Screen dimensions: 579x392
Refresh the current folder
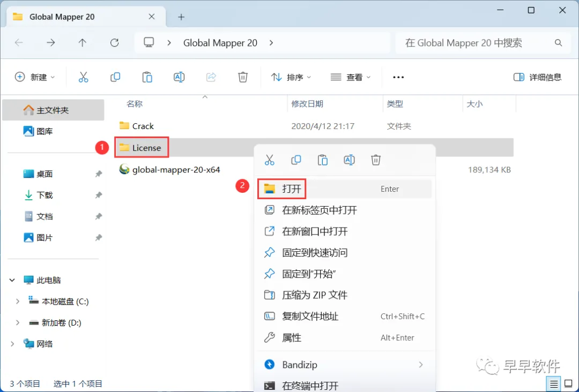point(115,43)
